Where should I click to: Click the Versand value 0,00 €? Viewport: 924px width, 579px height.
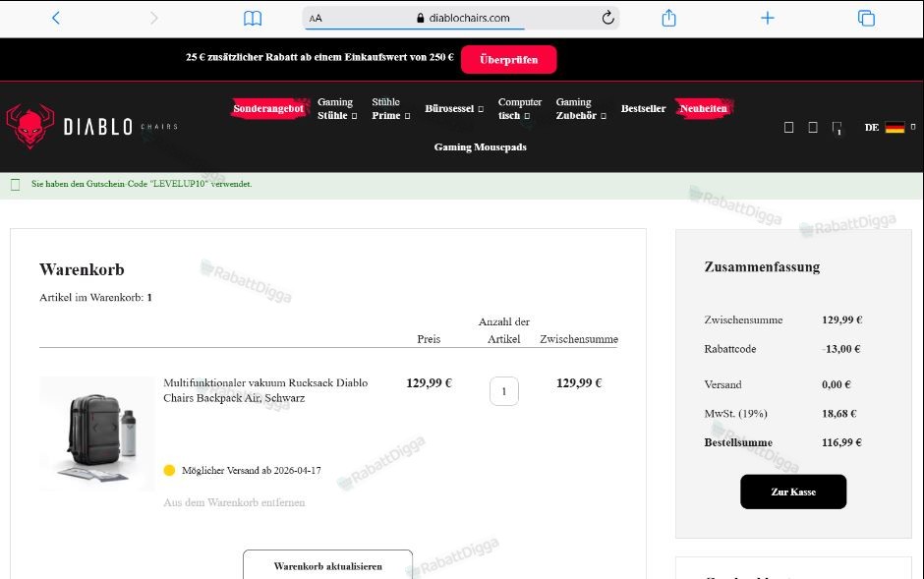point(837,384)
